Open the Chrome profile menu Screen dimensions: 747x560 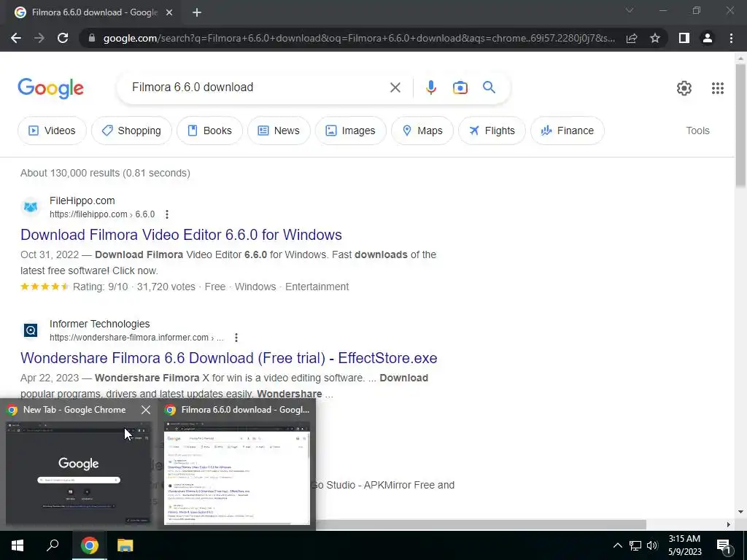[708, 38]
